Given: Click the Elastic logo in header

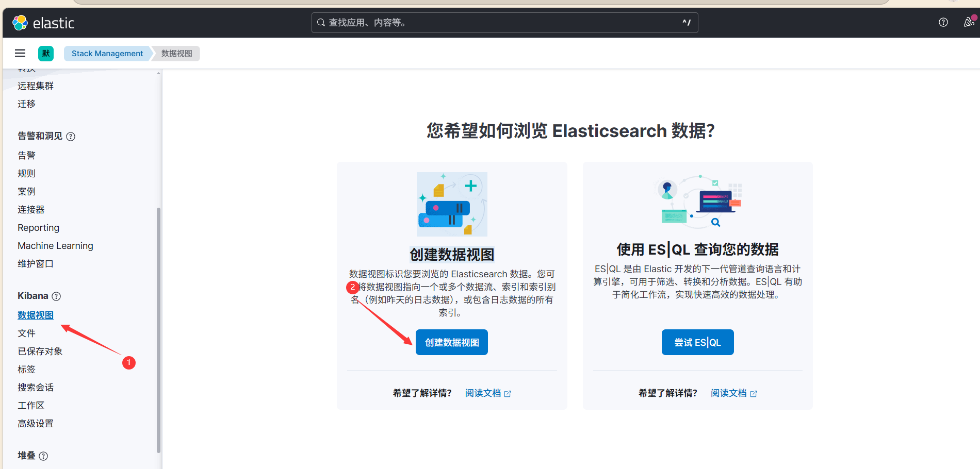Looking at the screenshot, I should pos(44,23).
